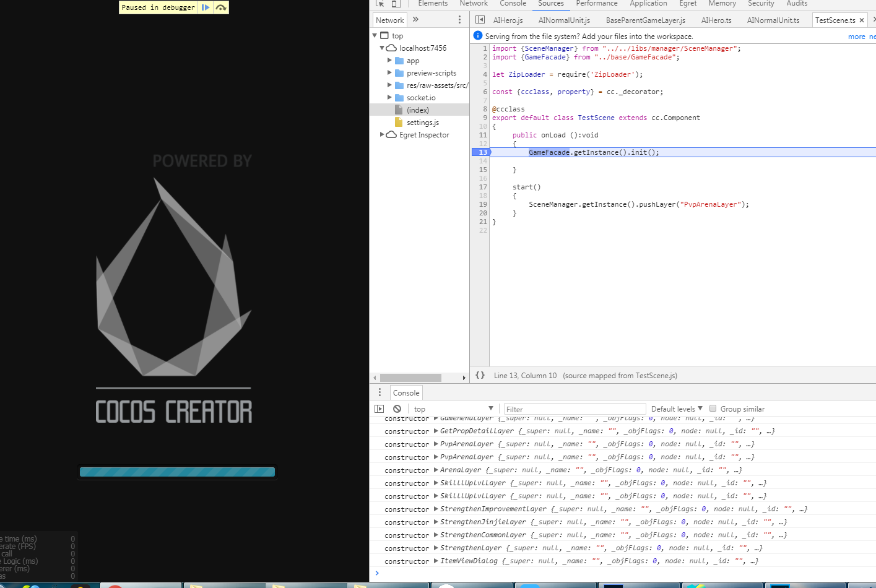Screen dimensions: 876x588
Task: Open the Egret panel tab
Action: tap(688, 4)
